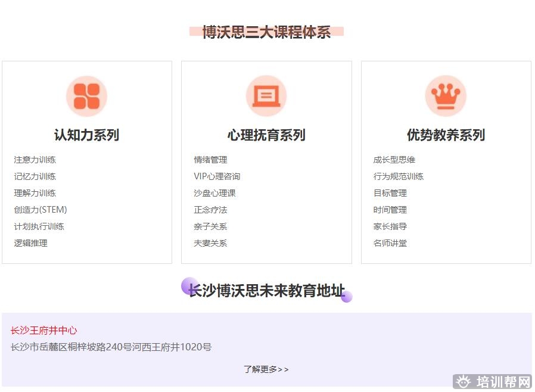
Task: Select 创造力(STEM) course item
Action: pyautogui.click(x=41, y=210)
